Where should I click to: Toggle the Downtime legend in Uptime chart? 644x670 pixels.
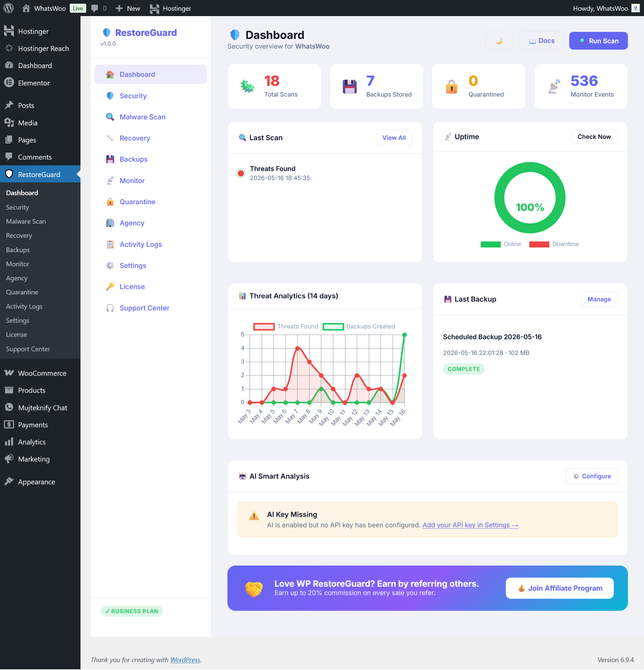[554, 244]
